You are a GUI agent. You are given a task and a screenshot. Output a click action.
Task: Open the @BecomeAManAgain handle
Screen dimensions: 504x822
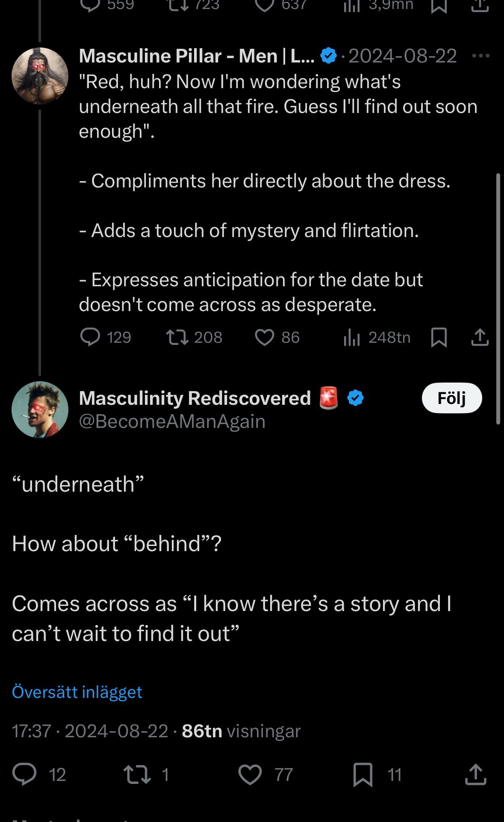tap(172, 421)
